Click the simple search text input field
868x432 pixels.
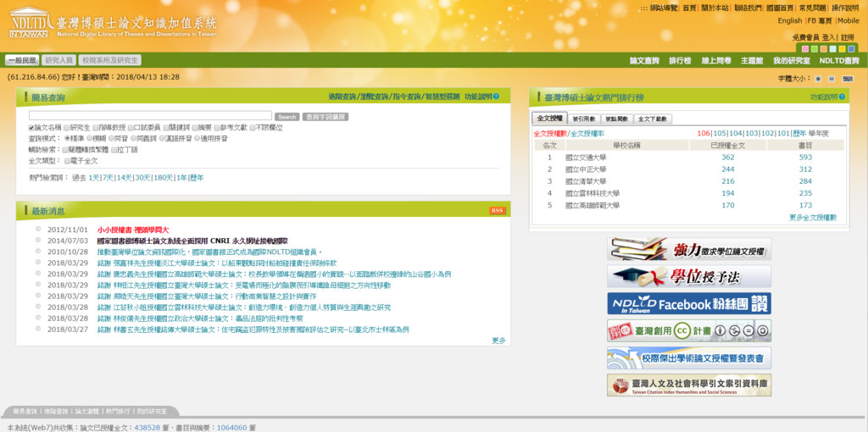(x=150, y=116)
